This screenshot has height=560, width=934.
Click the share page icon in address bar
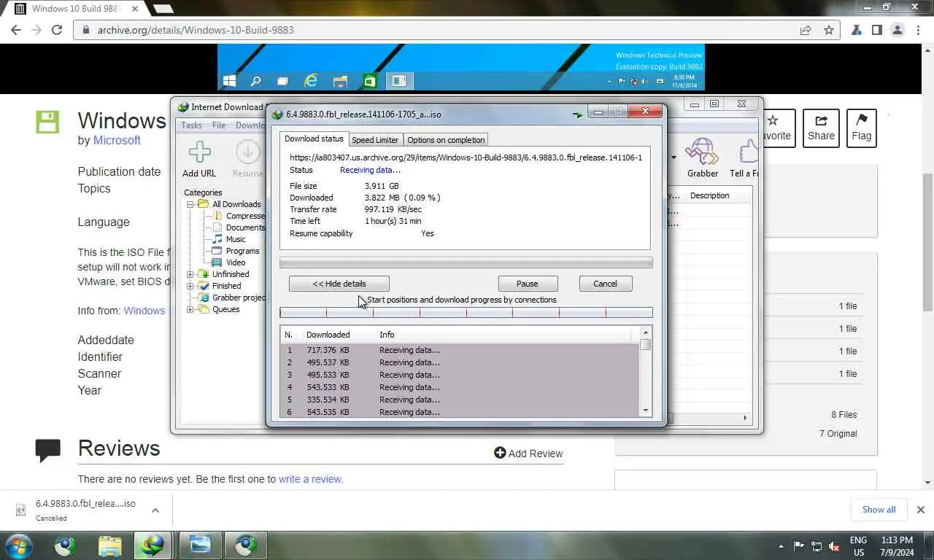point(805,30)
